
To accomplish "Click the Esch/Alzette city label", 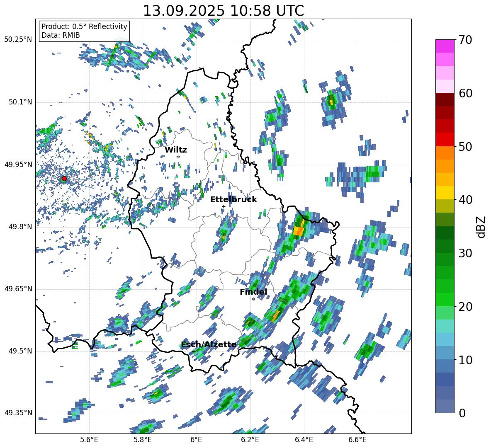I will coord(209,345).
